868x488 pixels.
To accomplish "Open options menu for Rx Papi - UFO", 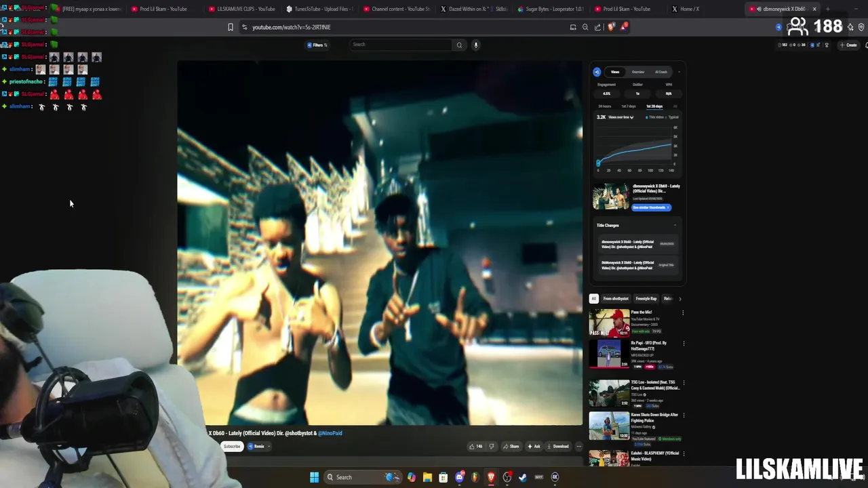I will [683, 344].
